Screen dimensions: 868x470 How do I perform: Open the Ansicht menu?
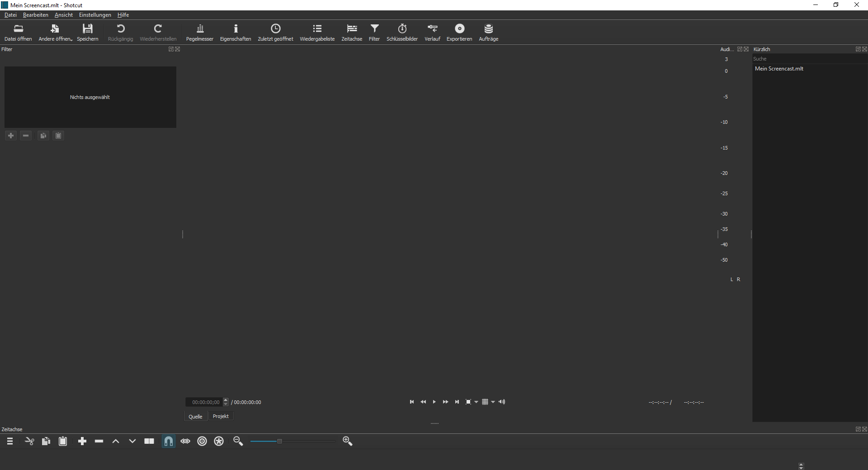(64, 15)
